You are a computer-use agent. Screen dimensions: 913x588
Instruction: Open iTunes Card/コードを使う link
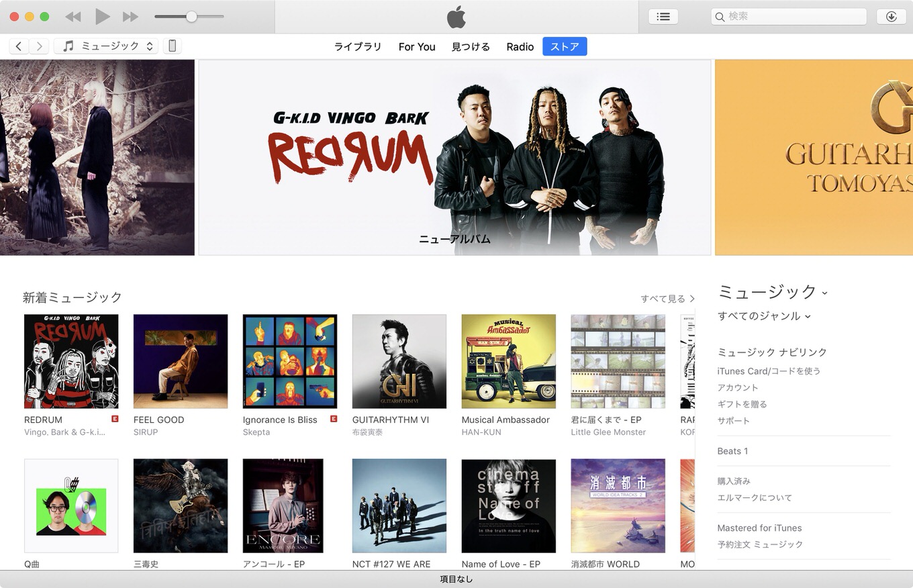point(769,371)
